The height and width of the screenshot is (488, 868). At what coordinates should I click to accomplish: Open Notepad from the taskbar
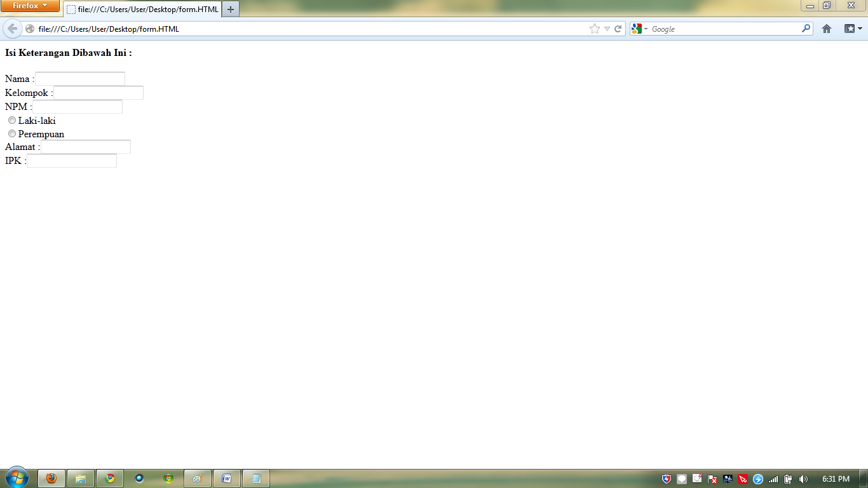click(255, 478)
